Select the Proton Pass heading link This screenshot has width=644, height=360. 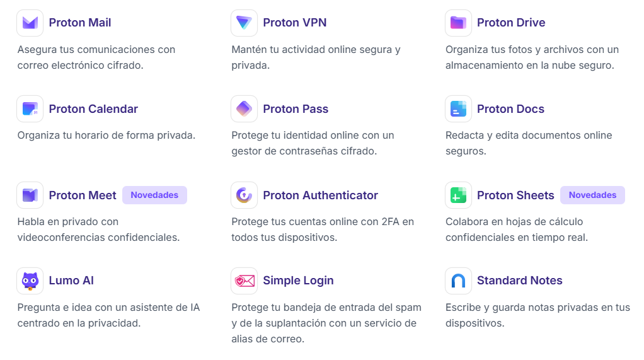point(296,109)
